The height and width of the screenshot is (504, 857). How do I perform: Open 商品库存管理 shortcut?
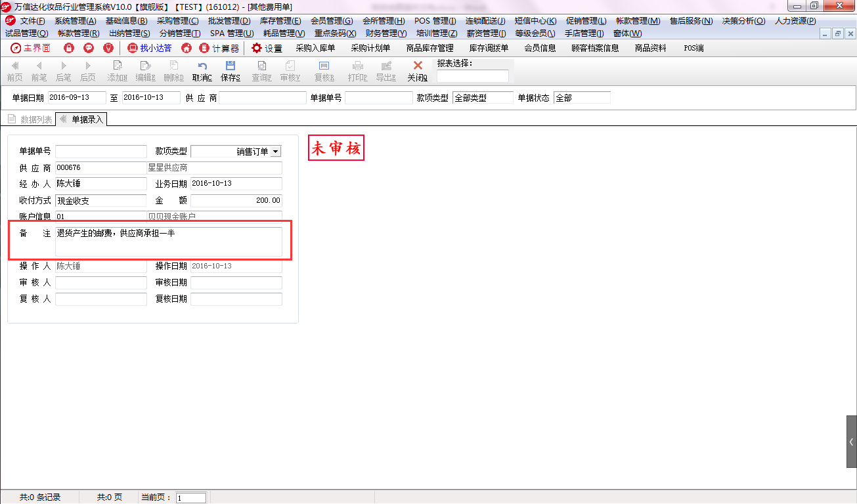click(x=430, y=48)
